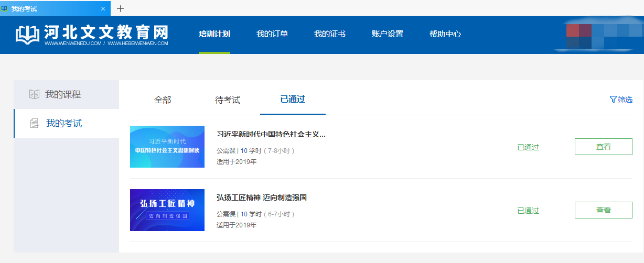Open the 弘扬工匠精神 course thumbnail
Screen dimensions: 644x263
[x=167, y=210]
